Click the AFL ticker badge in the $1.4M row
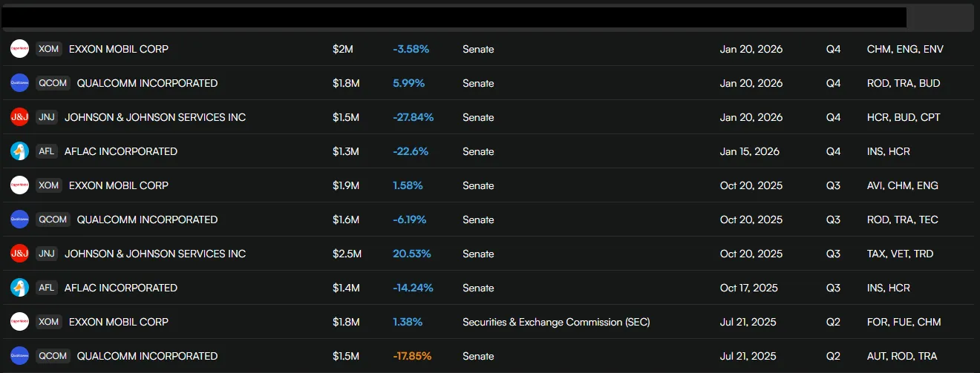The width and height of the screenshot is (980, 373). pyautogui.click(x=46, y=288)
